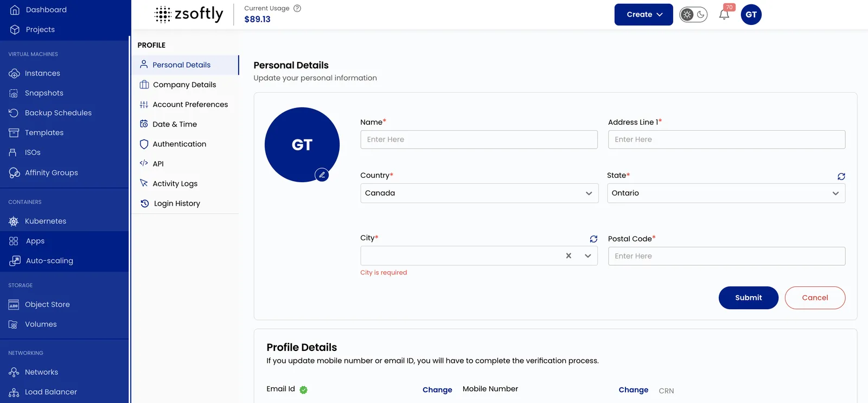Click the Load Balancer icon
Image resolution: width=868 pixels, height=403 pixels.
coord(14,392)
